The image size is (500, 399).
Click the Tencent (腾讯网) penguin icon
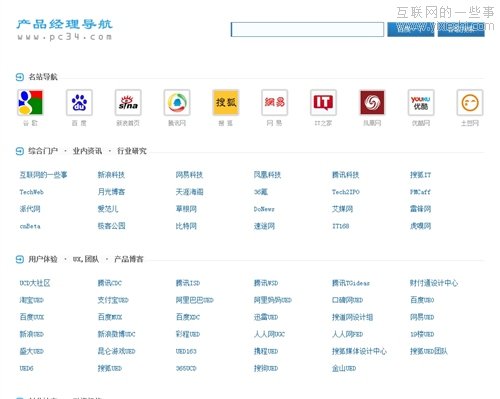(x=177, y=102)
